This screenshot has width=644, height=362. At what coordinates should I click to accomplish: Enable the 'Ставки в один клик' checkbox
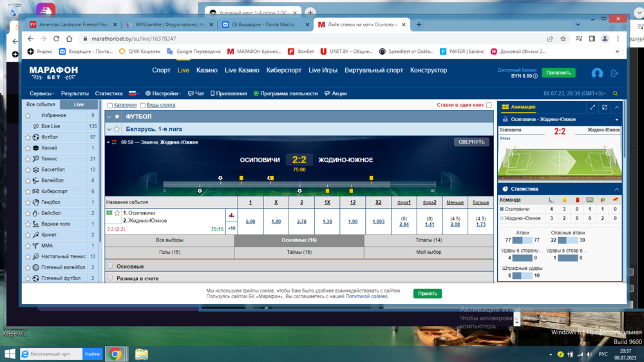pos(489,105)
